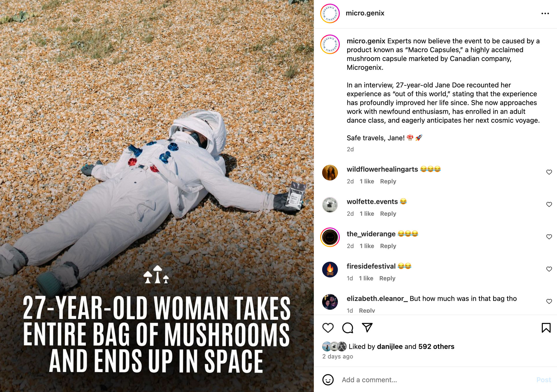557x392 pixels.
Task: View likes list via '592 others'
Action: (x=436, y=347)
